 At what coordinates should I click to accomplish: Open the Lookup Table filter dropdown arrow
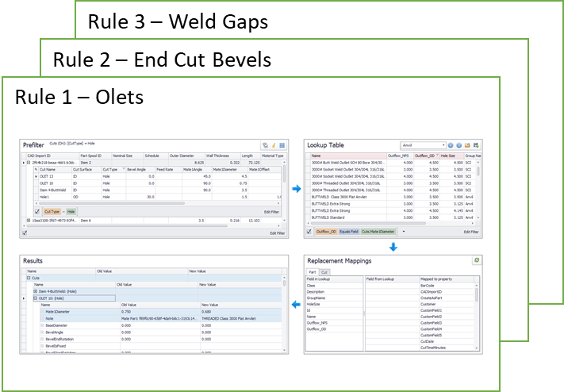pyautogui.click(x=404, y=232)
